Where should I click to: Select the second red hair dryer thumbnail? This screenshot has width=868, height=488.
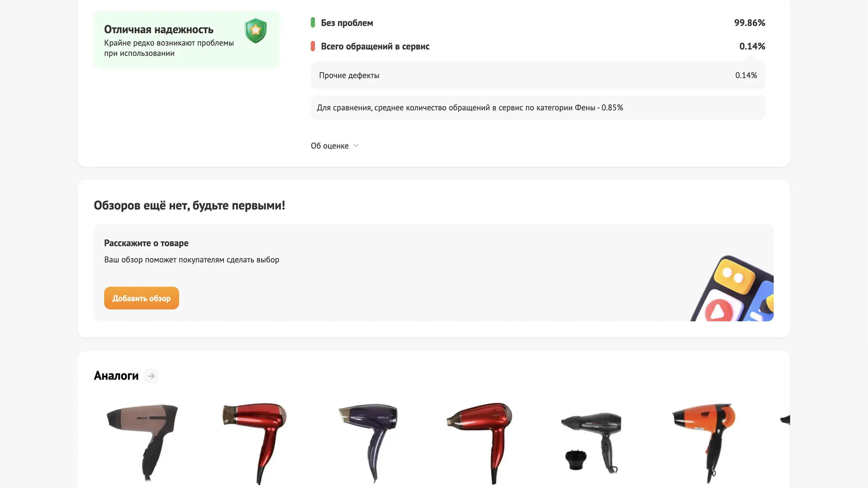coord(255,443)
